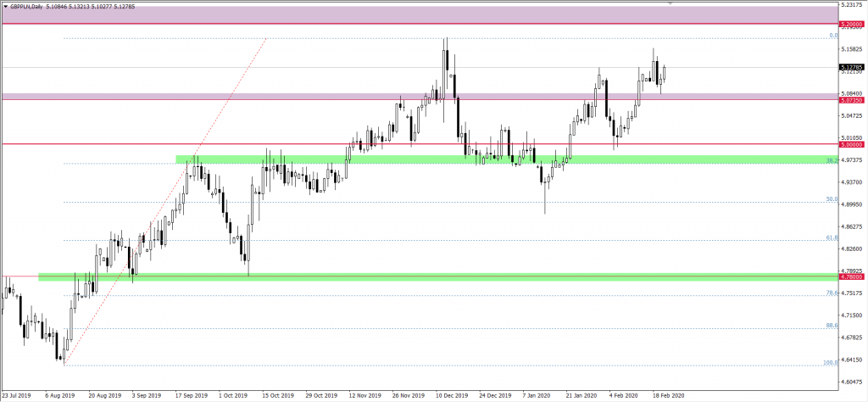Click the 12 Nov 2019 date label
Image resolution: width=868 pixels, height=402 pixels.
364,396
